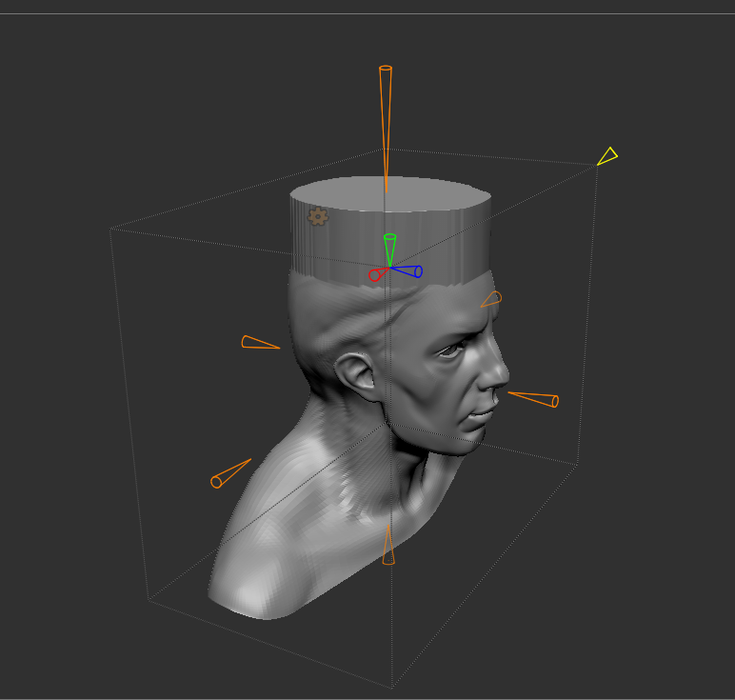Click the bottom corner of the bounding box
Screen dimensions: 735x700
coord(392,688)
